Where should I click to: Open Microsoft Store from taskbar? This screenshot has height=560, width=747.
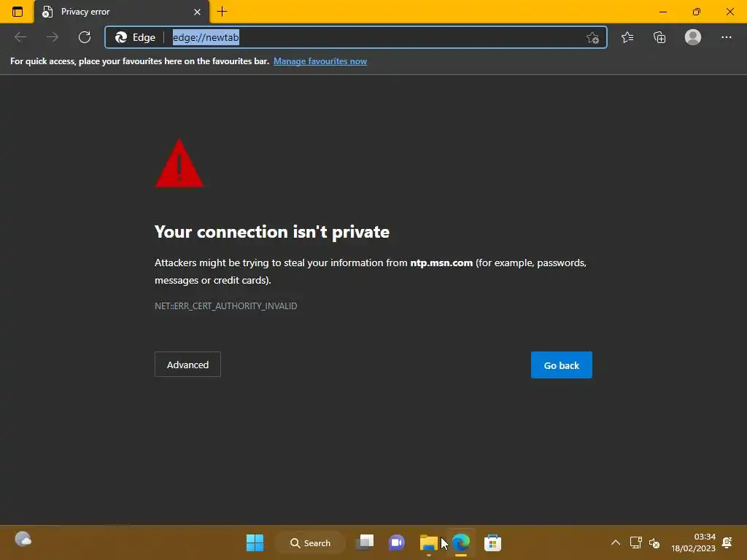click(x=492, y=542)
